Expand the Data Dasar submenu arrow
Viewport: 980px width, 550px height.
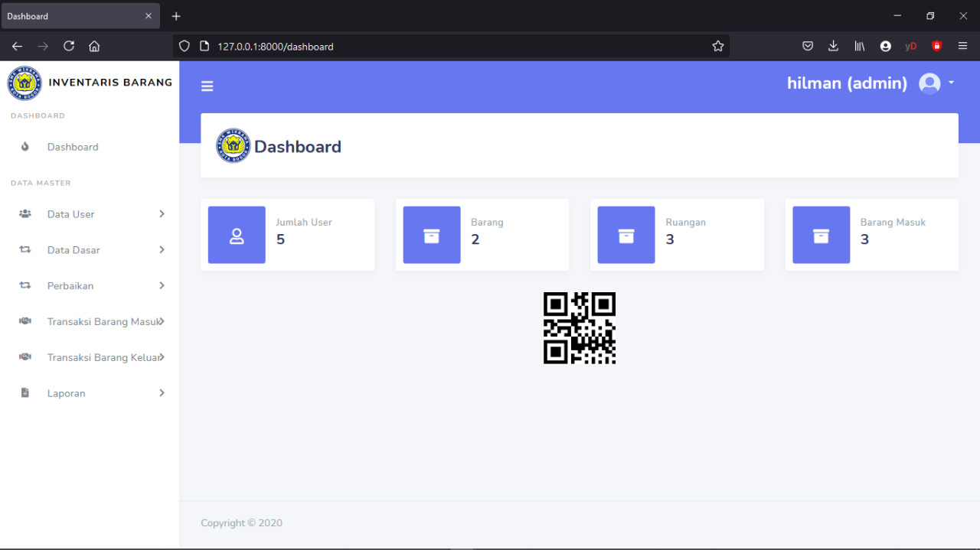[x=162, y=250]
